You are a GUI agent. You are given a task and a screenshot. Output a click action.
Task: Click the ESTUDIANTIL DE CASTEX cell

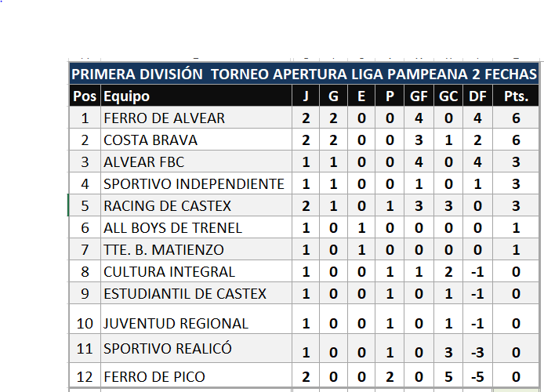(185, 294)
